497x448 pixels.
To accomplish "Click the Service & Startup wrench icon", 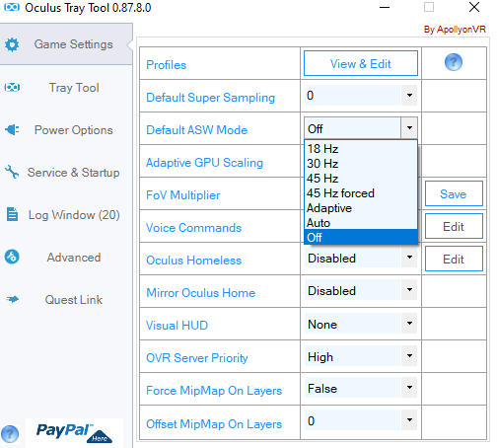I will (x=12, y=172).
